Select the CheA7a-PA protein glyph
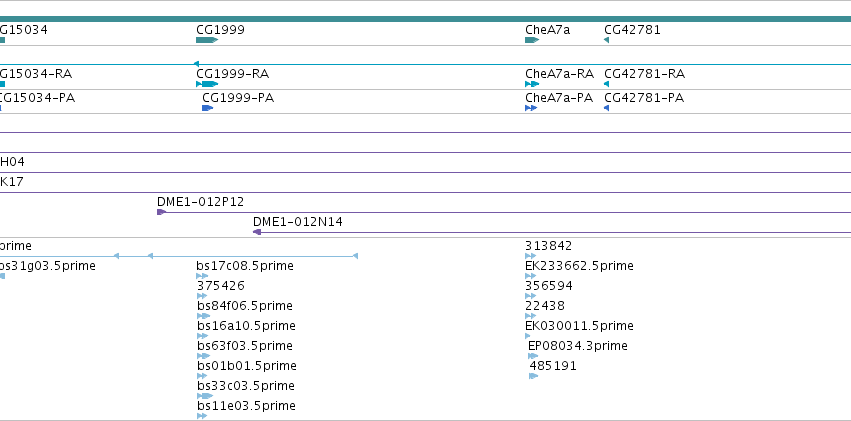The width and height of the screenshot is (851, 421). (x=531, y=108)
